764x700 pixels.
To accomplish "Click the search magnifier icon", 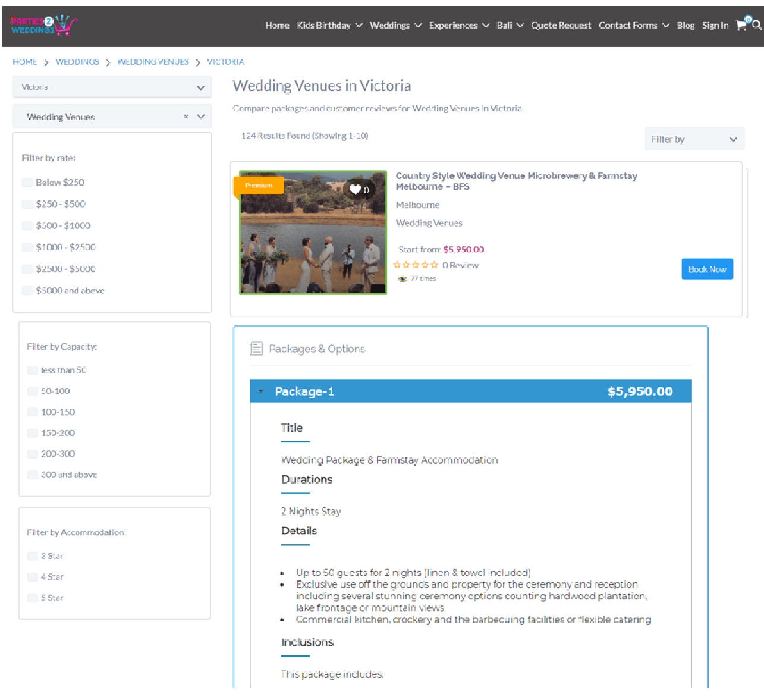I will pos(757,25).
